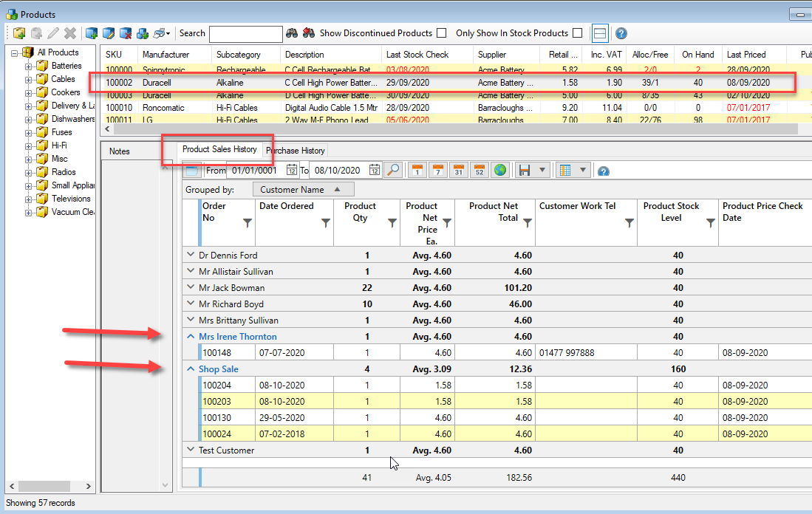Image resolution: width=812 pixels, height=514 pixels.
Task: Enable Show Discontinued Products checkbox
Action: pos(442,33)
